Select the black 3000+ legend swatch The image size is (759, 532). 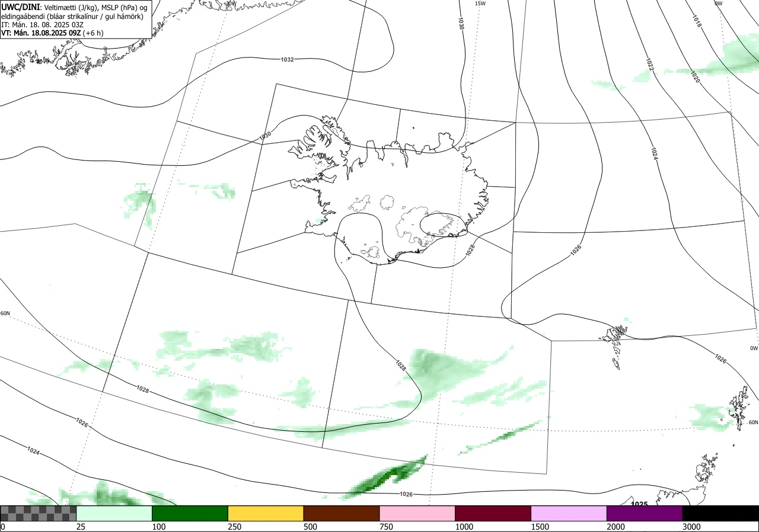pyautogui.click(x=720, y=513)
